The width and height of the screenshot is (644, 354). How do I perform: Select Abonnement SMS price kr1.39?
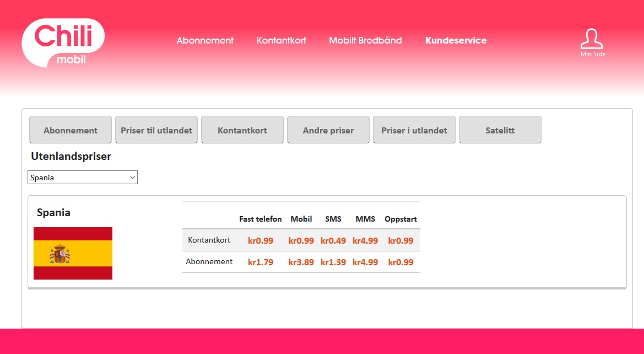pos(333,262)
